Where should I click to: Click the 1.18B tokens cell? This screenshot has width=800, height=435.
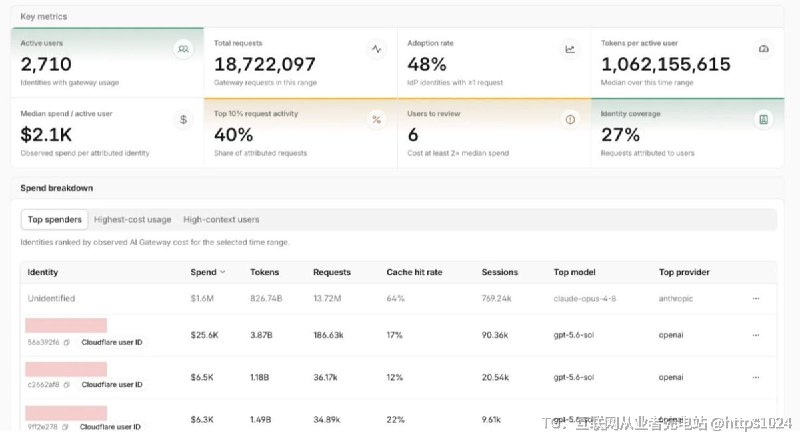[x=259, y=378]
